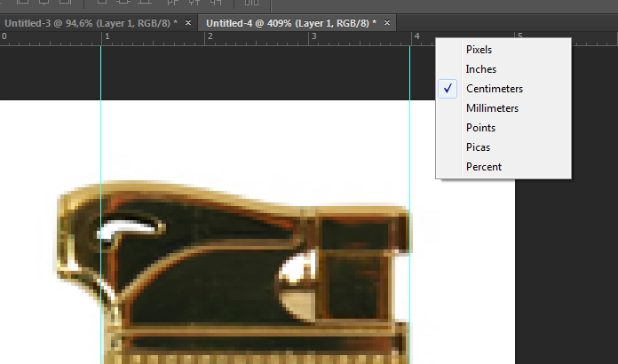Close the Untitled-3 document tab
This screenshot has width=618, height=364.
point(188,21)
